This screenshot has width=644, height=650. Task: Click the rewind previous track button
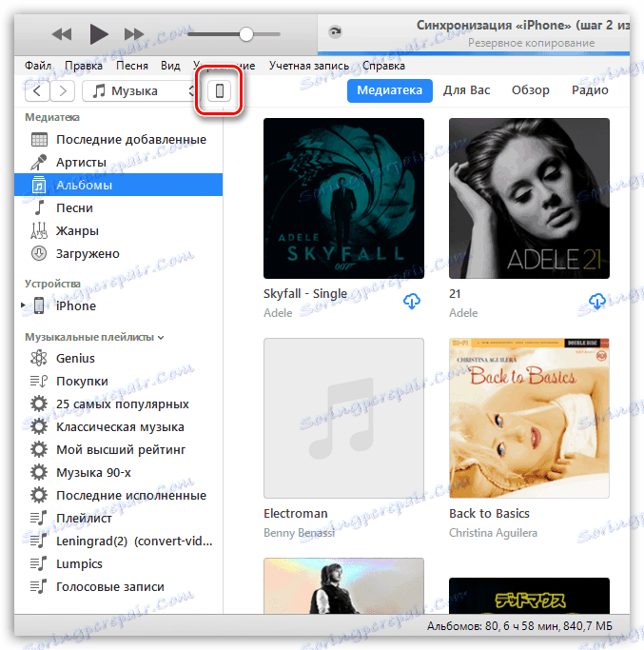click(x=62, y=34)
